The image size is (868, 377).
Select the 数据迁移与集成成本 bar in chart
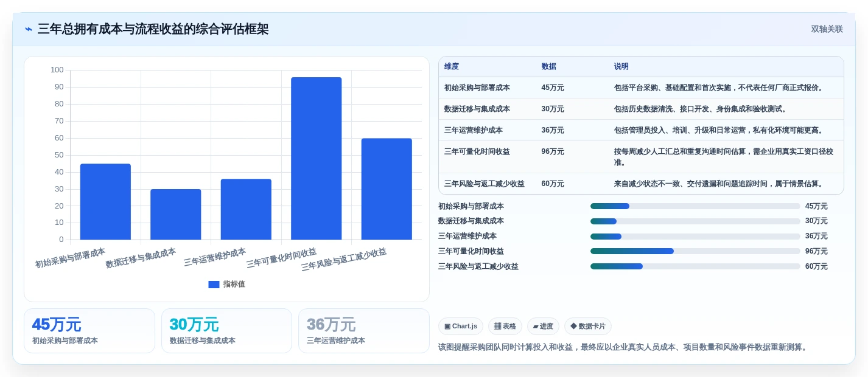176,214
